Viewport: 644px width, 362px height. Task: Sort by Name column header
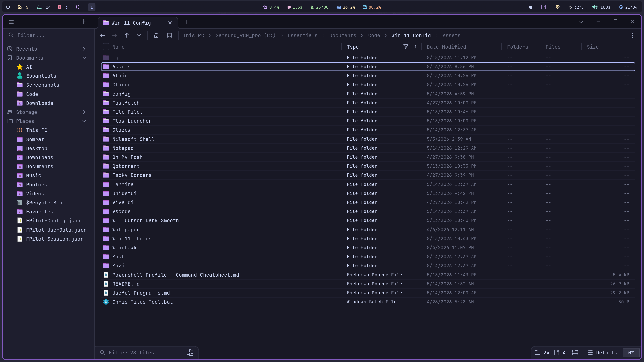[118, 47]
